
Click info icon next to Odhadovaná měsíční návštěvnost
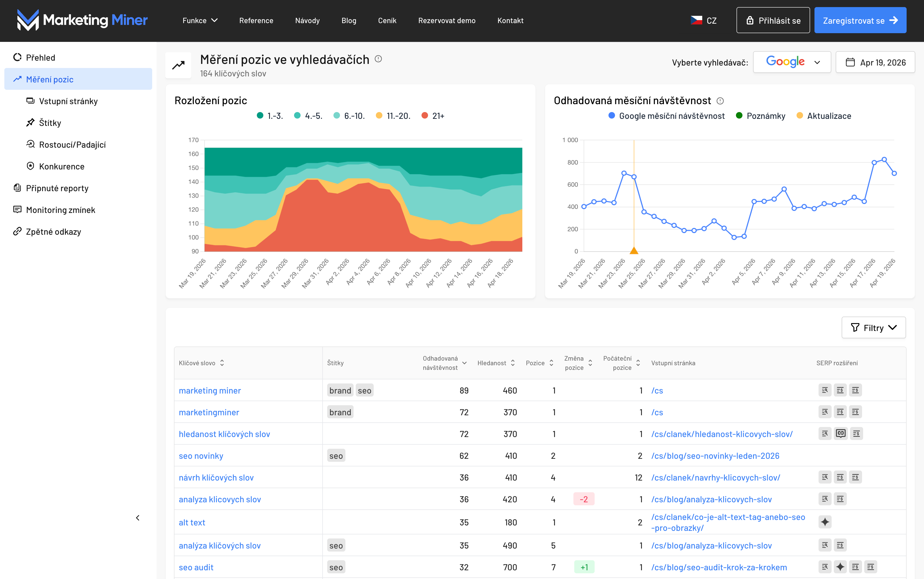click(x=720, y=101)
